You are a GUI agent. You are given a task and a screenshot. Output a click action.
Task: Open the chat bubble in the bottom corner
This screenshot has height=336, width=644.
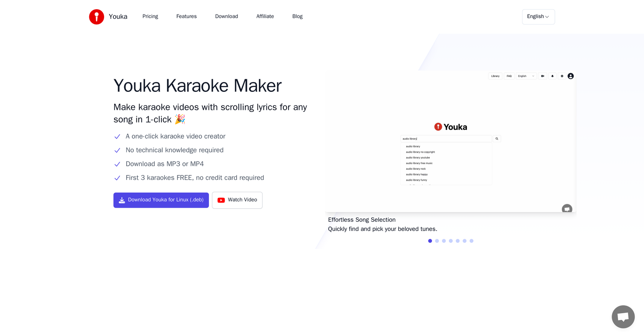click(623, 316)
